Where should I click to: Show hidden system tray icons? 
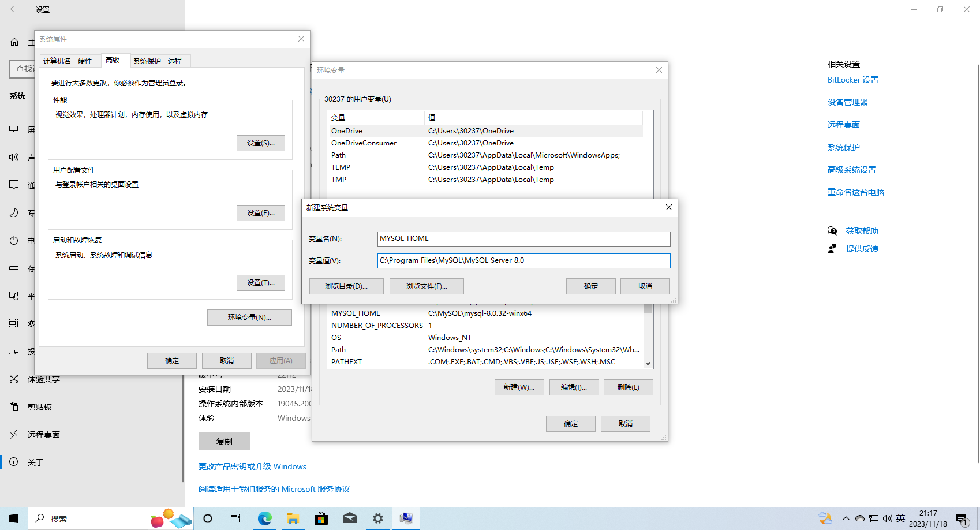point(846,518)
